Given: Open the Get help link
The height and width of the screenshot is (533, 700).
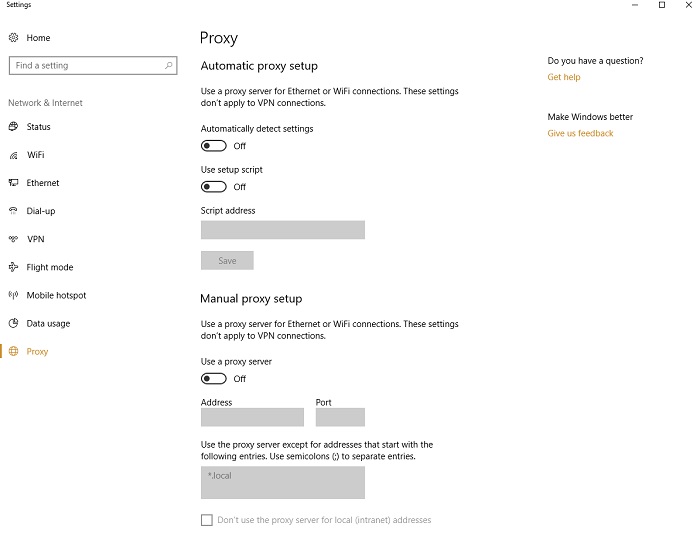Looking at the screenshot, I should click(564, 77).
